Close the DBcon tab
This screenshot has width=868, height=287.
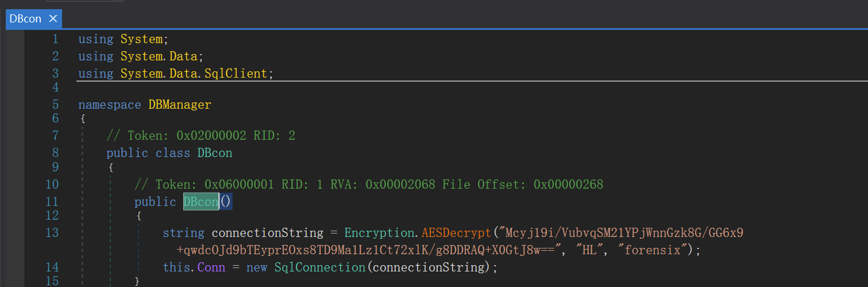coord(53,18)
